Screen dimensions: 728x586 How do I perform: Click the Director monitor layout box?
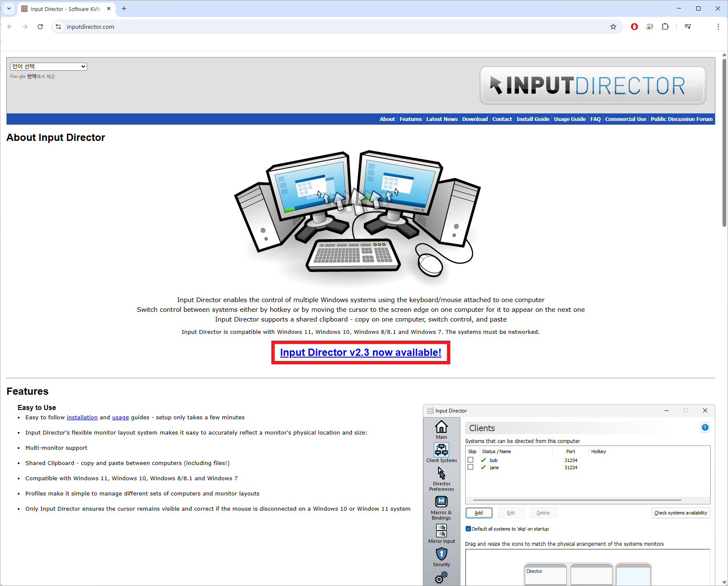tap(546, 575)
